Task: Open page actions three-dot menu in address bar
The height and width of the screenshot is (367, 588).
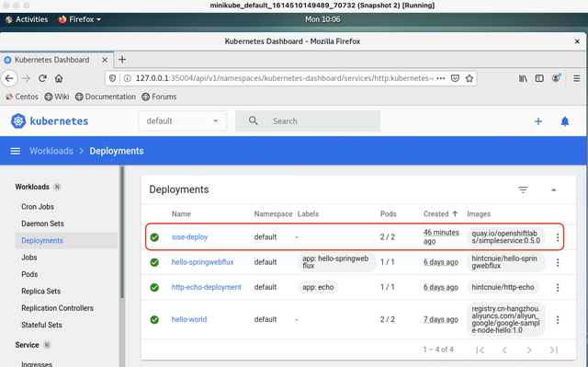Action: [441, 78]
